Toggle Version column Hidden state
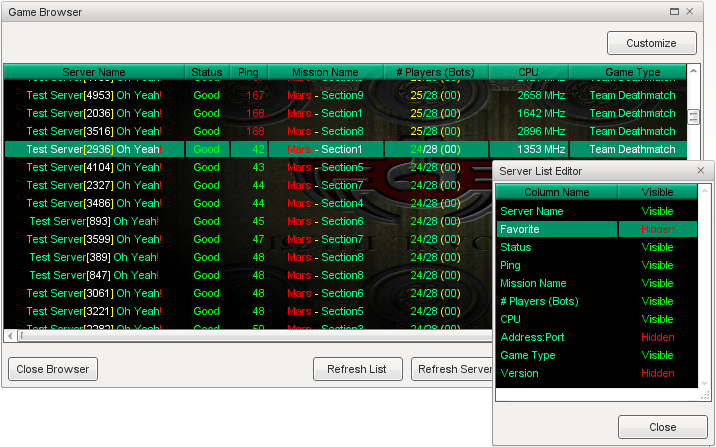 (x=657, y=373)
